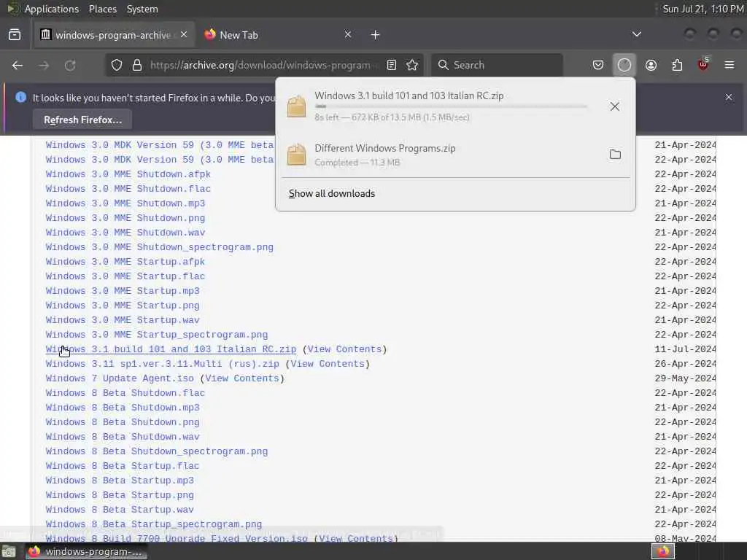The image size is (747, 560).
Task: Open Windows 3.0 MME Shutdown_spectrogram.png link
Action: (x=160, y=247)
